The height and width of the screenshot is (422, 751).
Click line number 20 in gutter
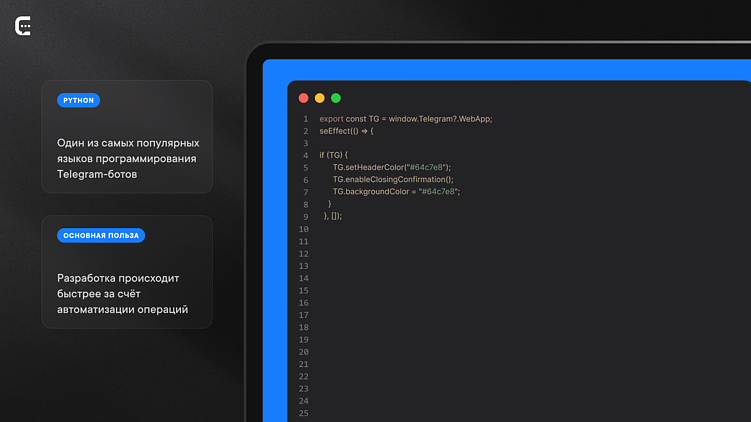click(x=304, y=352)
